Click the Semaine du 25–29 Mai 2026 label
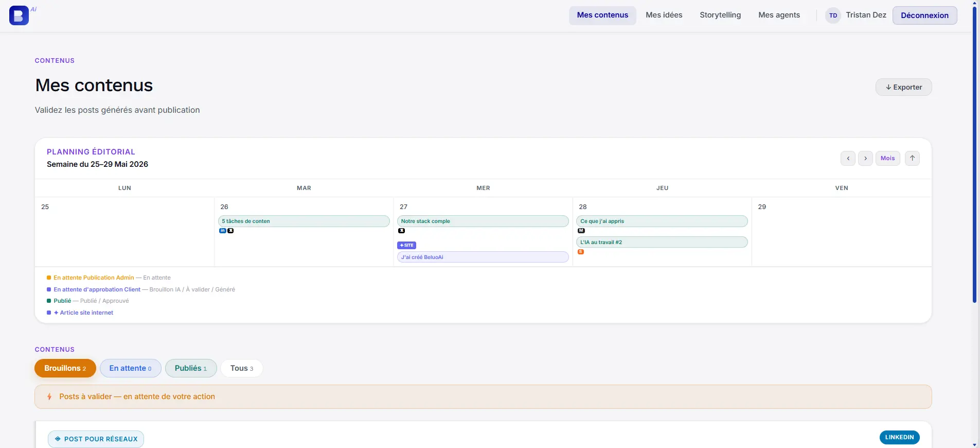Screen dimensions: 980x448 pyautogui.click(x=97, y=164)
